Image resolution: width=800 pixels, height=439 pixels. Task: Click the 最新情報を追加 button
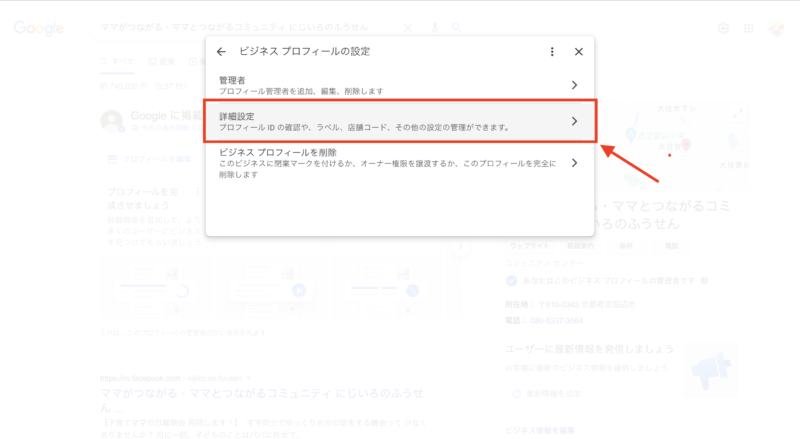547,394
